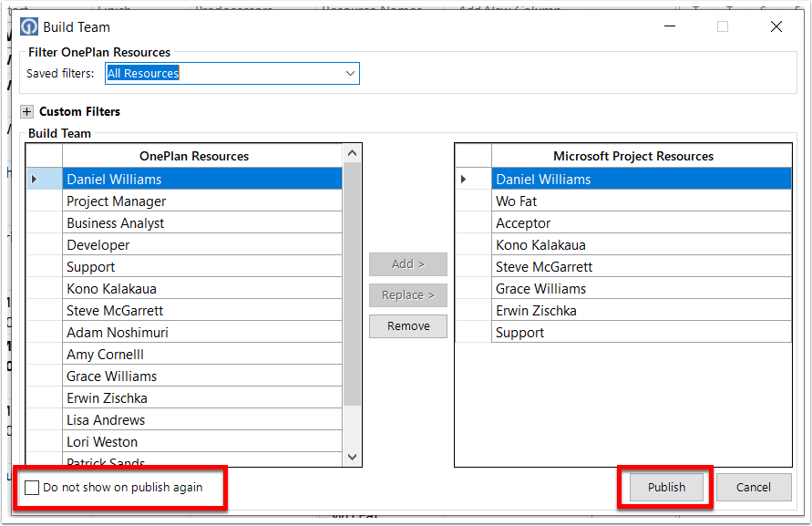Click the Remove button
Viewport: 812px width, 526px height.
(407, 325)
